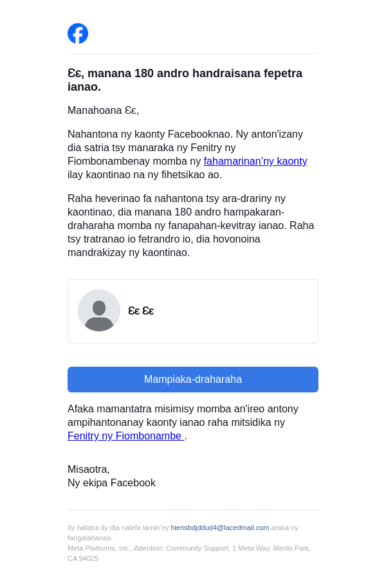This screenshot has width=386, height=588.
Task: Click the profile name Ɛɛ Ɛɛ
Action: (141, 311)
